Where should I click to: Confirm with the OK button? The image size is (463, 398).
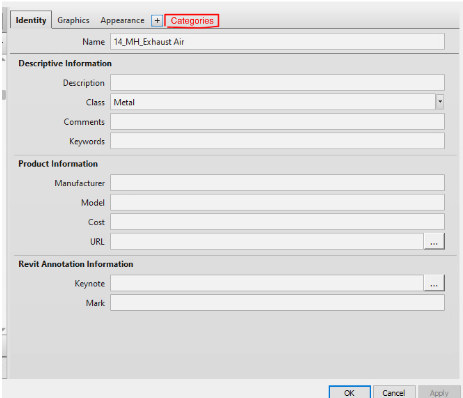350,392
